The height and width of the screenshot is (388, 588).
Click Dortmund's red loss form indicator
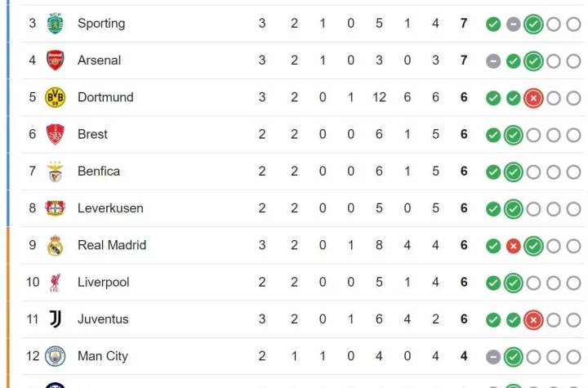click(x=533, y=98)
